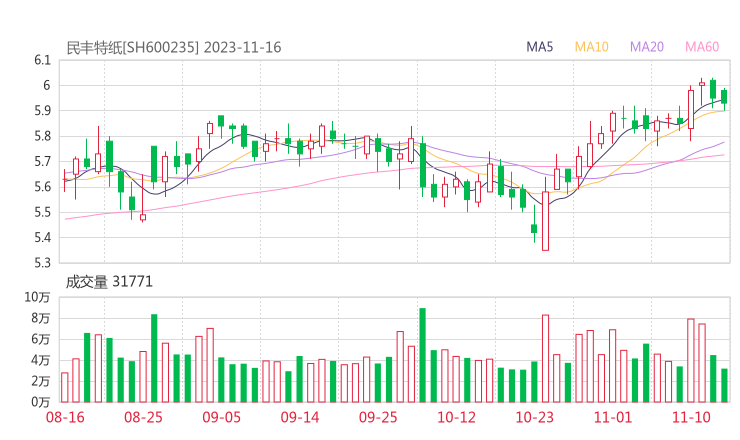Click the MA20 legend label

[x=647, y=47]
